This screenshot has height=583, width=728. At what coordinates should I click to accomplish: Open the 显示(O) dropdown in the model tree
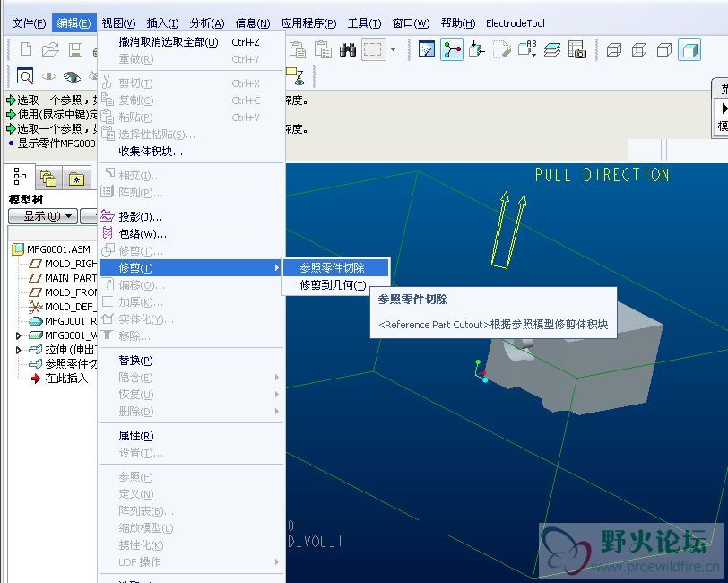pyautogui.click(x=43, y=216)
